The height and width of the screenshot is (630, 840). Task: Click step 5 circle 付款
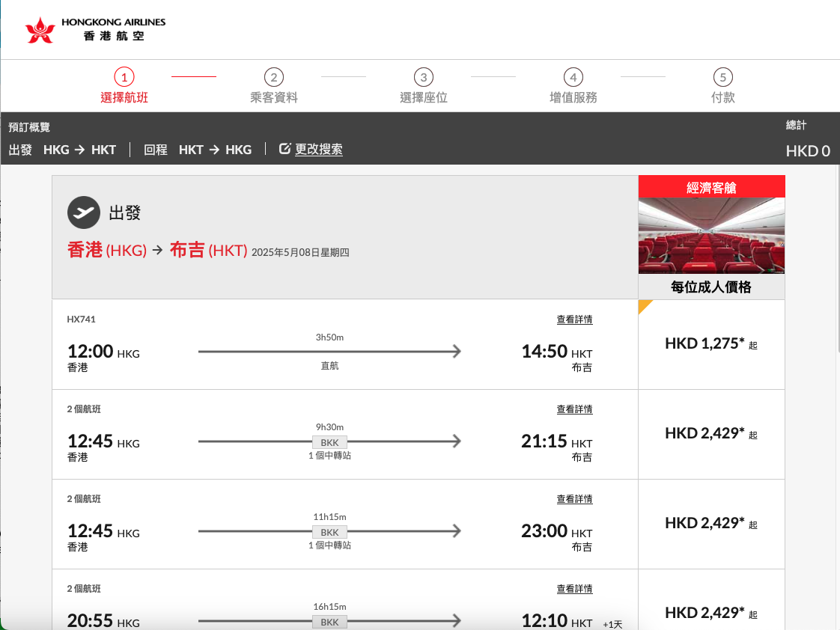pos(723,77)
